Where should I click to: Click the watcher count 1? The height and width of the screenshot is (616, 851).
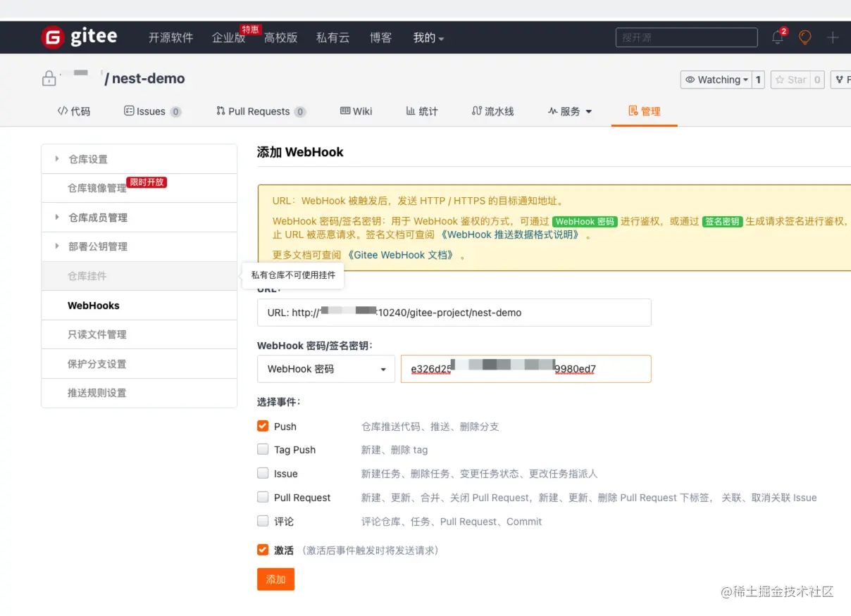(759, 80)
